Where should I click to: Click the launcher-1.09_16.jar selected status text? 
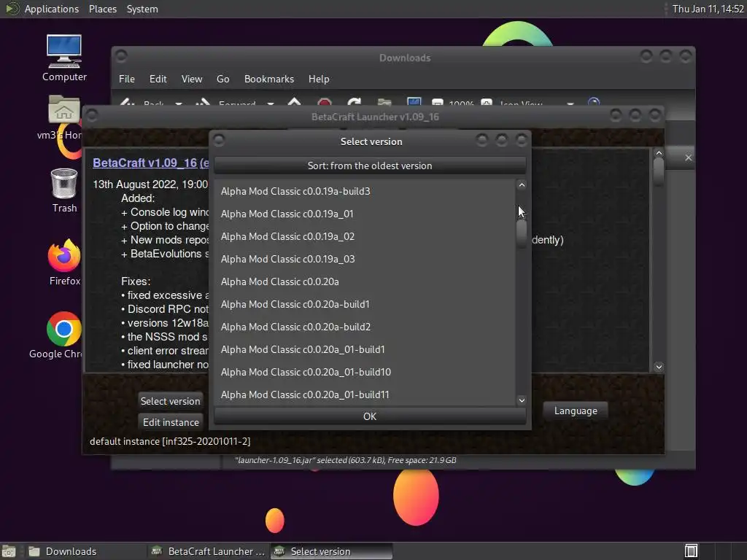345,460
